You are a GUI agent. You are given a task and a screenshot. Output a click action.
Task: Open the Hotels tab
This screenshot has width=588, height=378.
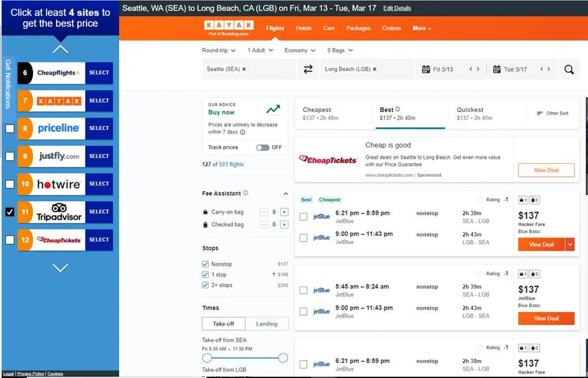[303, 28]
